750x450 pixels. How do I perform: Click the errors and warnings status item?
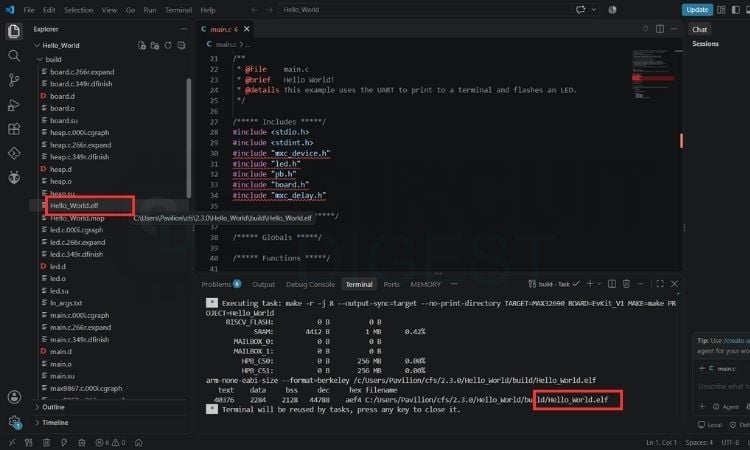[110, 443]
